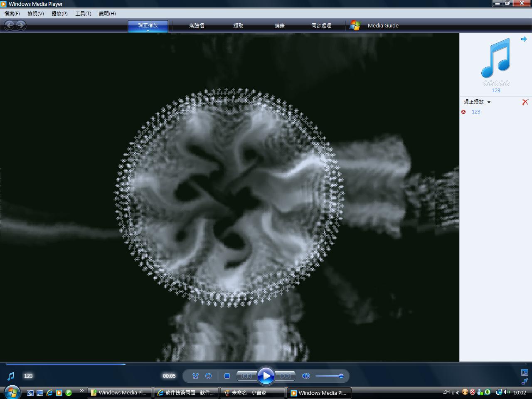This screenshot has width=532, height=399.
Task: Open the 現正播放 list pane dropdown
Action: coord(477,102)
